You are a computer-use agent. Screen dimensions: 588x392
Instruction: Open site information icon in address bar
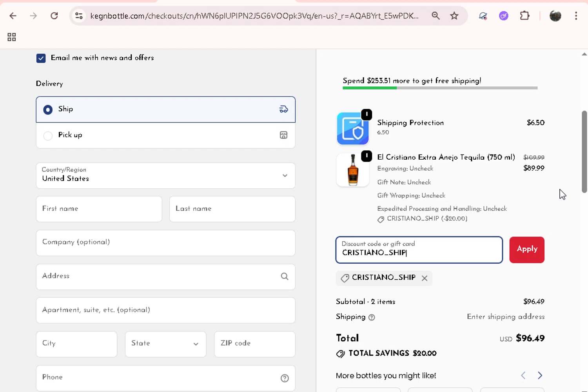point(79,16)
